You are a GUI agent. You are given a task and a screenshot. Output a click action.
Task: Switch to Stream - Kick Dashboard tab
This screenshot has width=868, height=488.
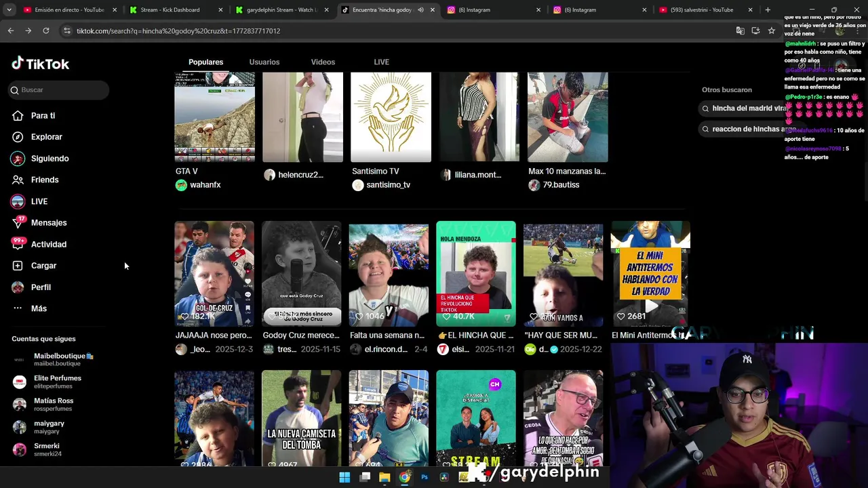(x=175, y=10)
